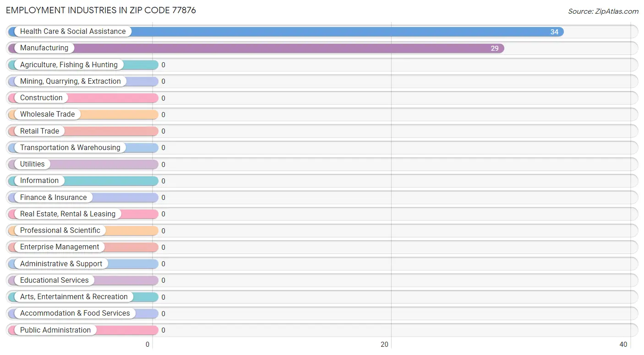Select the Manufacturing bar label
Screen dimensions: 644x355
(x=44, y=48)
